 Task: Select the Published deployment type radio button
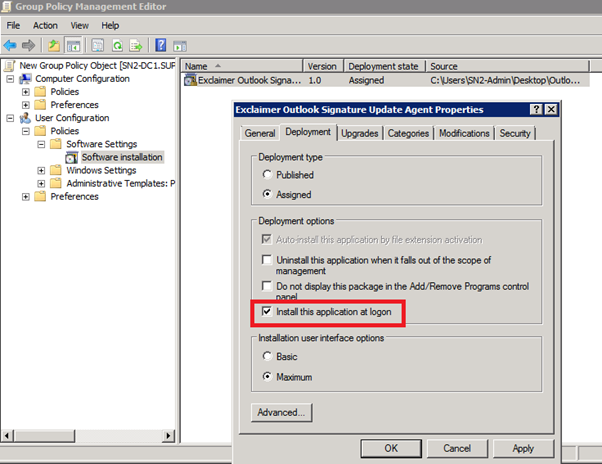[x=267, y=175]
